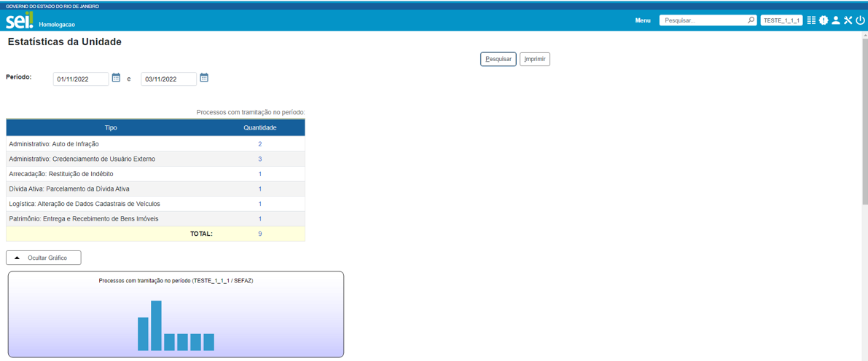The width and height of the screenshot is (868, 361).
Task: Open the Menu in top bar
Action: [x=642, y=20]
